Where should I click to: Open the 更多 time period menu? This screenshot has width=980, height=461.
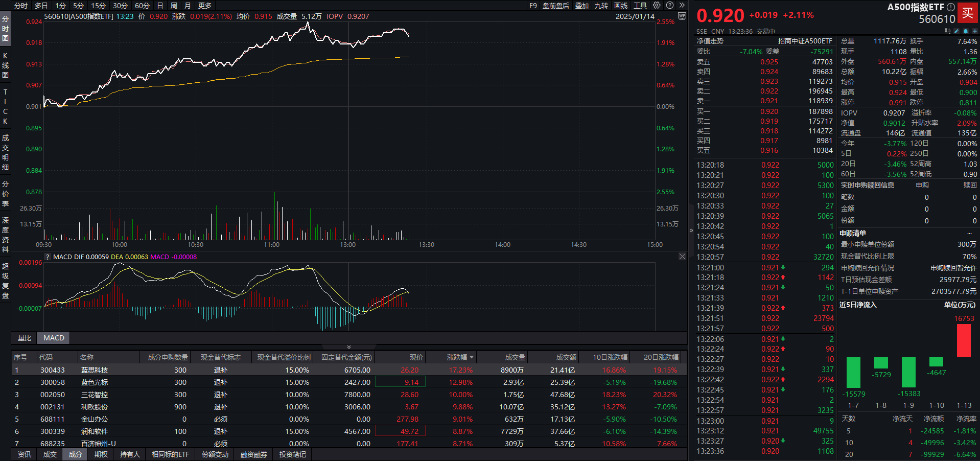pos(205,6)
